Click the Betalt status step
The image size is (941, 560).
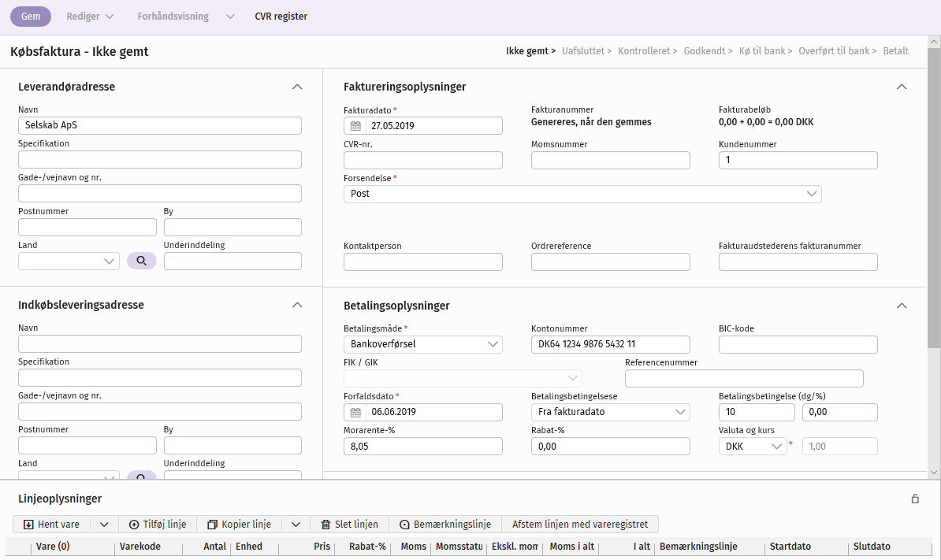click(896, 51)
